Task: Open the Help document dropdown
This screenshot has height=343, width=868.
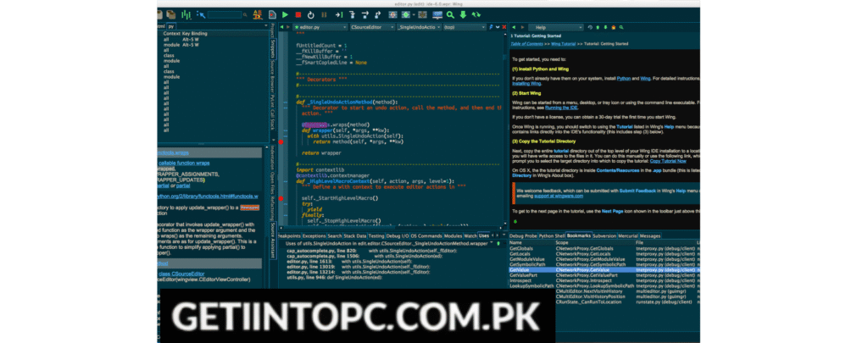Action: [x=556, y=27]
